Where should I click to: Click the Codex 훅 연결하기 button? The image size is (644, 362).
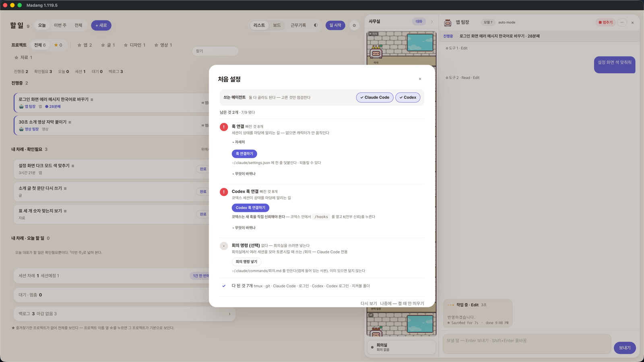pos(250,208)
